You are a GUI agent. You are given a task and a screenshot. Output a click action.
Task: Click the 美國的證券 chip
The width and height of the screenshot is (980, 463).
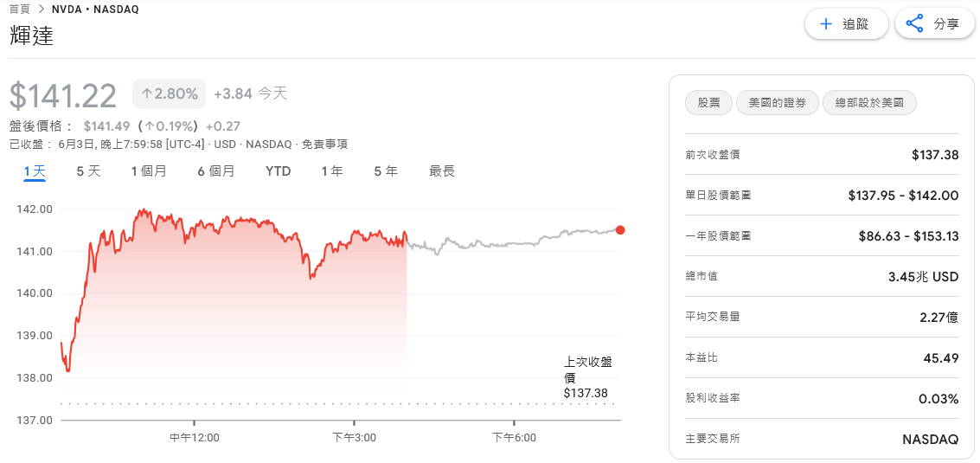[778, 103]
